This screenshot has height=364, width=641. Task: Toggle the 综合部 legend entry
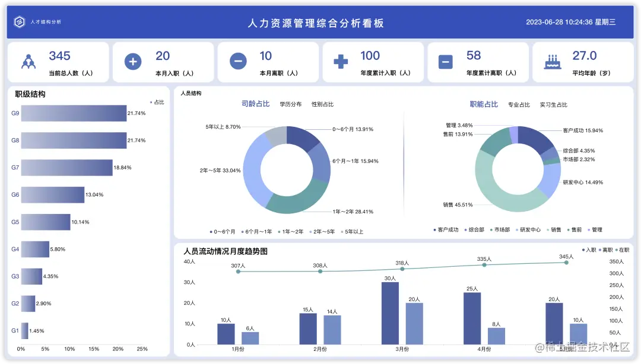[x=474, y=229]
